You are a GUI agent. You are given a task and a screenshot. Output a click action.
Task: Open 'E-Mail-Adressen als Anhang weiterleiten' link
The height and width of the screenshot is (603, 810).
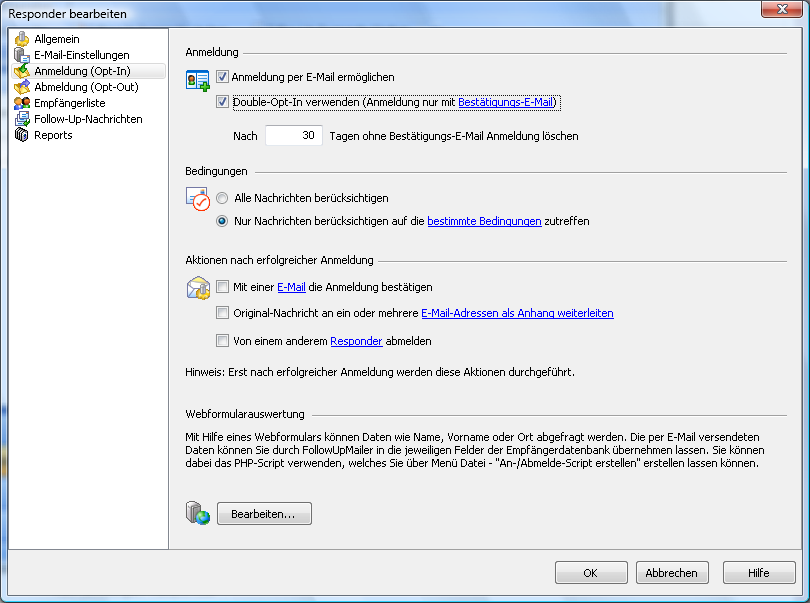[x=518, y=313]
